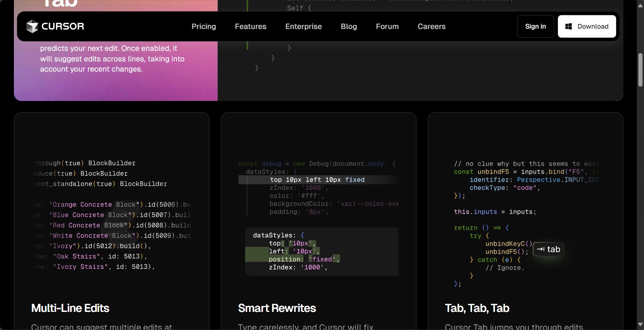
Task: Click the Sign in button
Action: coord(535,26)
